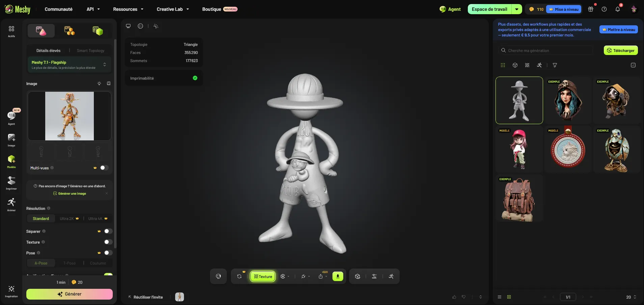Click the Mettre à niveau button
Screen dimensions: 644x305
click(619, 29)
